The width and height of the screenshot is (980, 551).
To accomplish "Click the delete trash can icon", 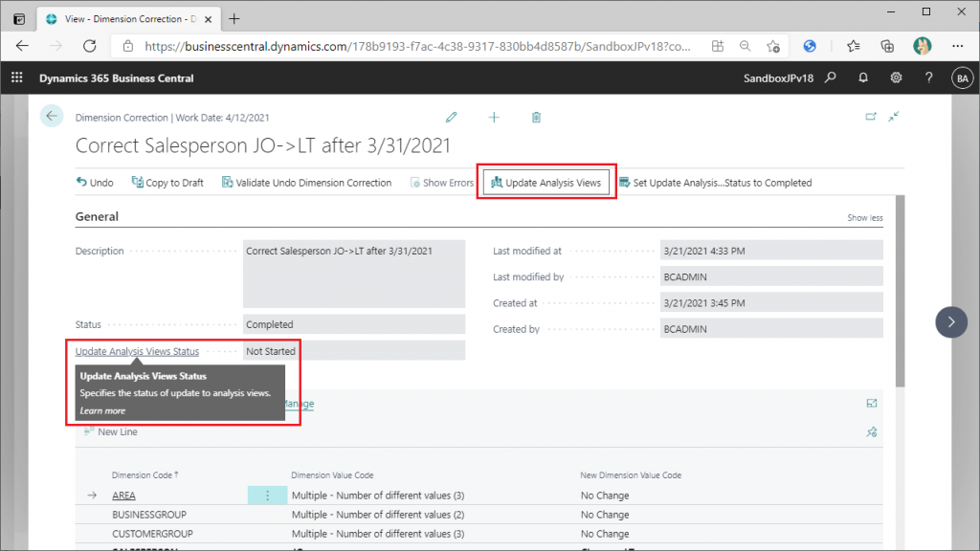I will (536, 117).
